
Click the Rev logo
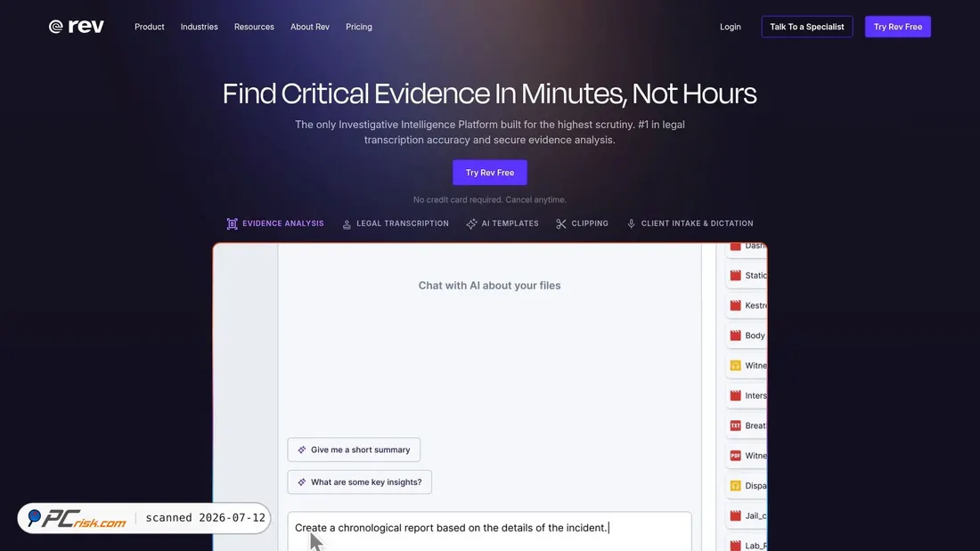(77, 26)
